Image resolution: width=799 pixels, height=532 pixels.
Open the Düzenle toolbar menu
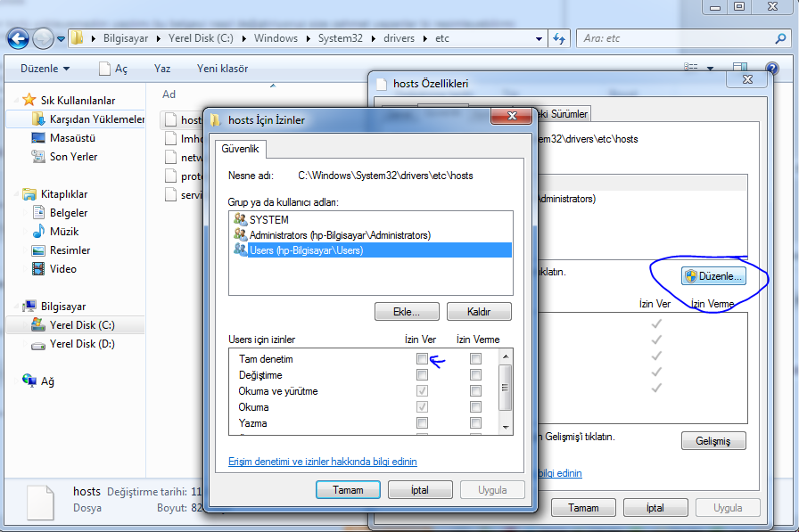point(45,69)
